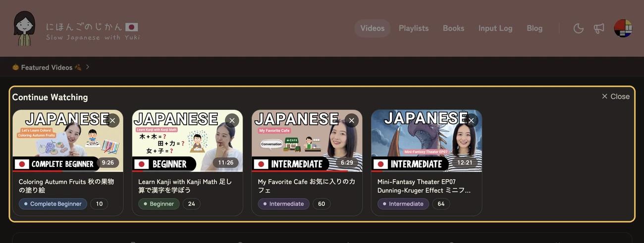Click the number 10 badge
Viewport: 644px width, 243px height.
point(99,204)
